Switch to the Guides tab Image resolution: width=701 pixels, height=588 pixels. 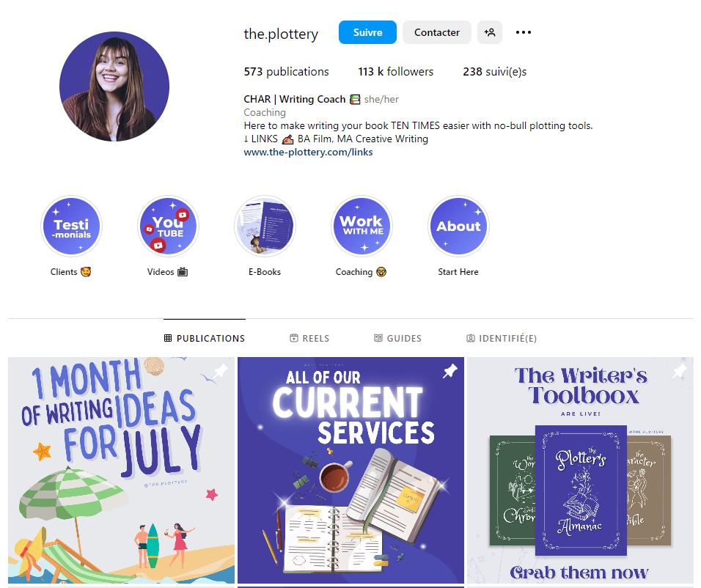(x=397, y=338)
